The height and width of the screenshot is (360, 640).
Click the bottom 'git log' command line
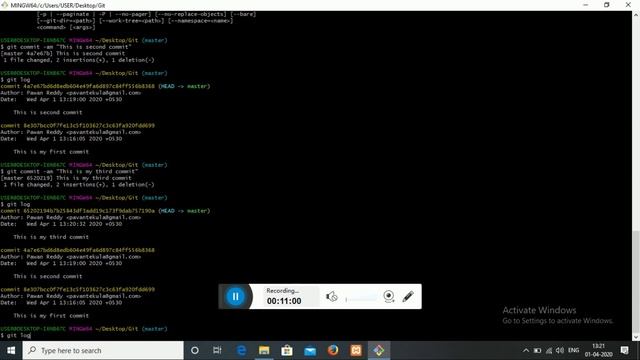(x=16, y=335)
